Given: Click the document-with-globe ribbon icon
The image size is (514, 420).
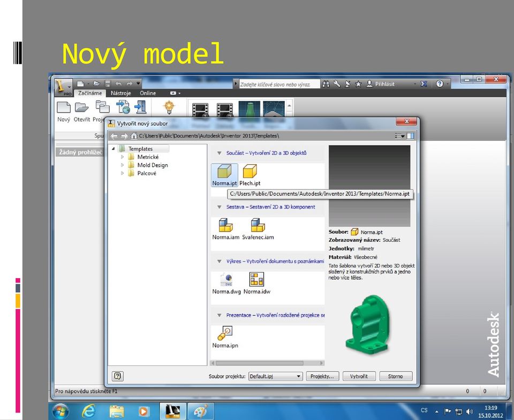Looking at the screenshot, I should click(x=123, y=107).
